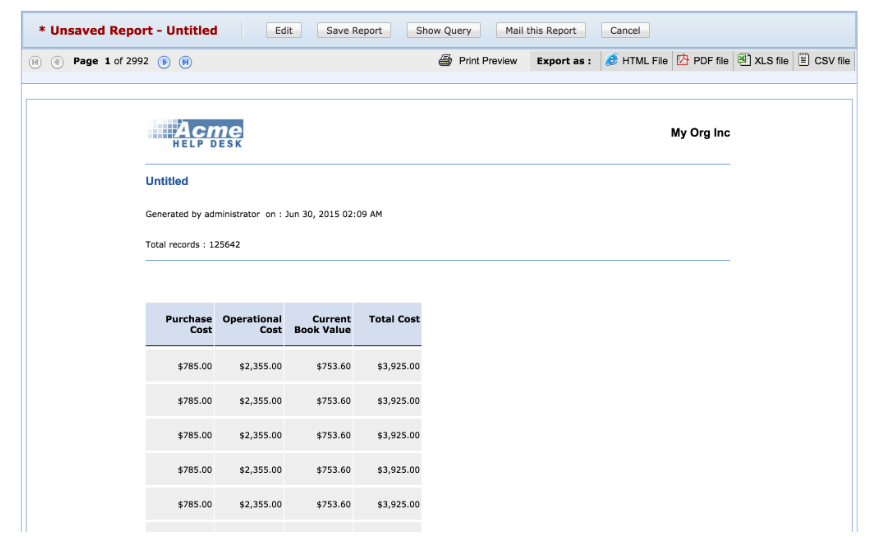
Task: Click the XLS file spreadsheet icon
Action: (x=744, y=60)
